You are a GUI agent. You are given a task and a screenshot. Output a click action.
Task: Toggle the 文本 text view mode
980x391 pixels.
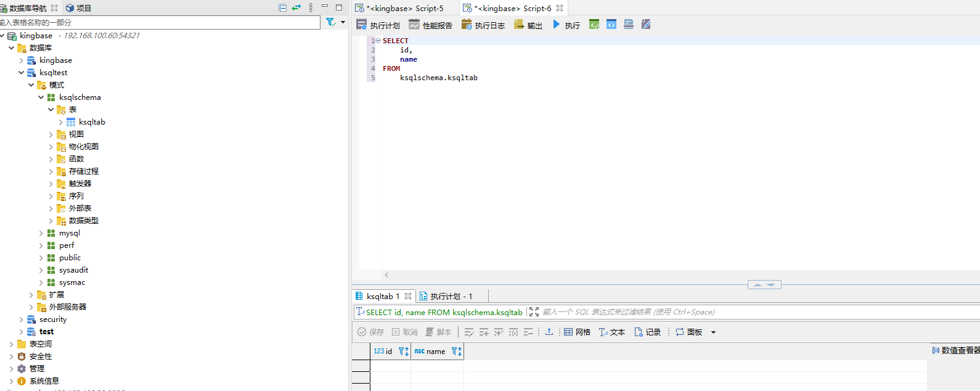[612, 332]
